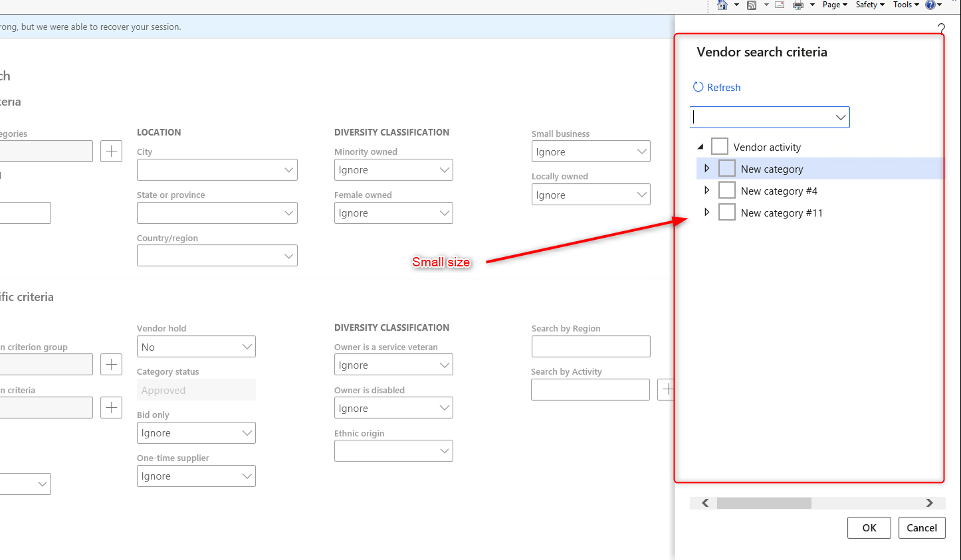The image size is (961, 560).
Task: Click the plus button next to criterion group field
Action: (x=111, y=364)
